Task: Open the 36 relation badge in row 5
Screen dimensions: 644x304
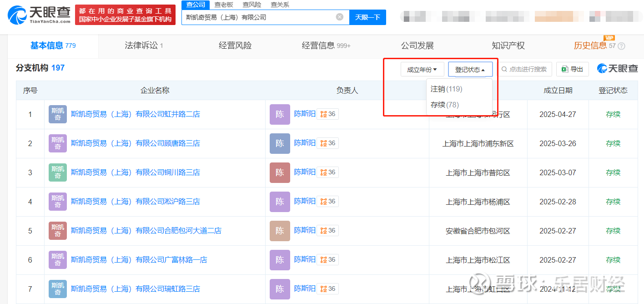Action: coord(328,231)
